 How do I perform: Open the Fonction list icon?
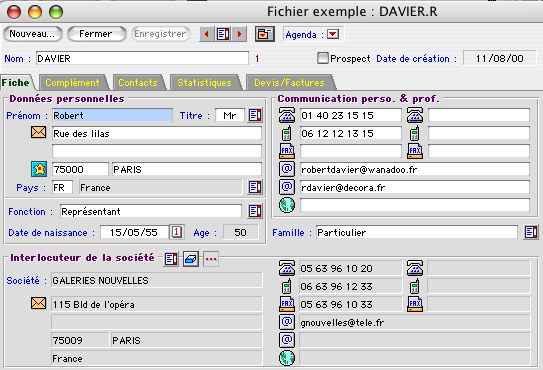click(255, 211)
